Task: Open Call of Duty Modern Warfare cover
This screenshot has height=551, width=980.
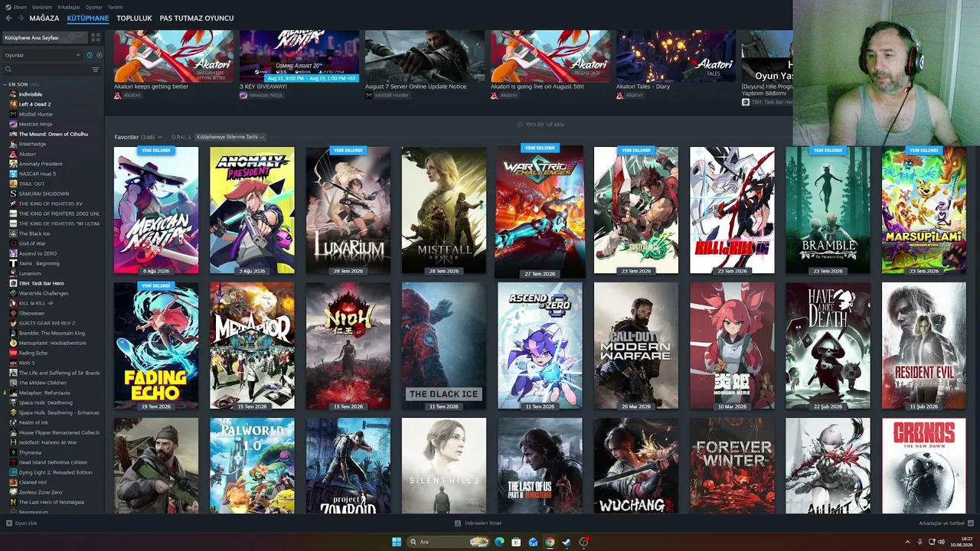Action: (x=636, y=346)
